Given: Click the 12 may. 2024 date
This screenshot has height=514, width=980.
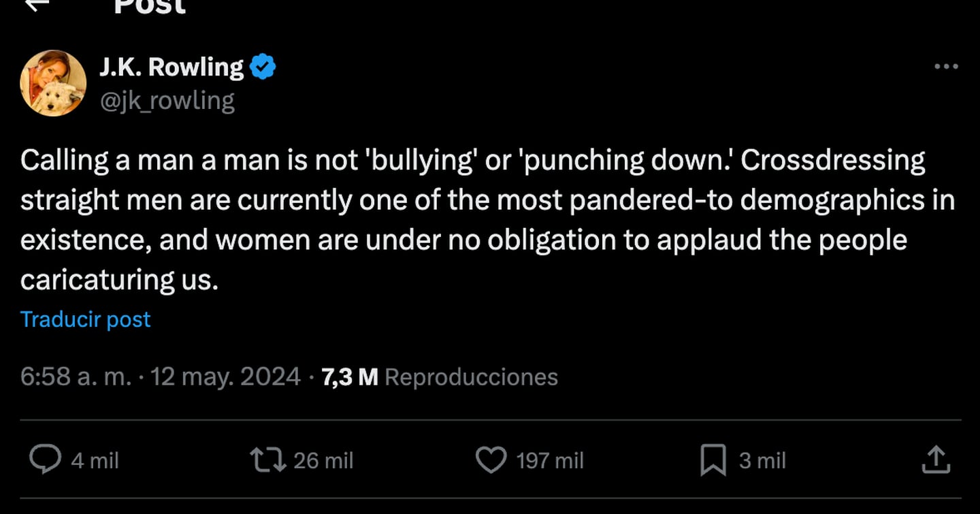Looking at the screenshot, I should point(225,376).
